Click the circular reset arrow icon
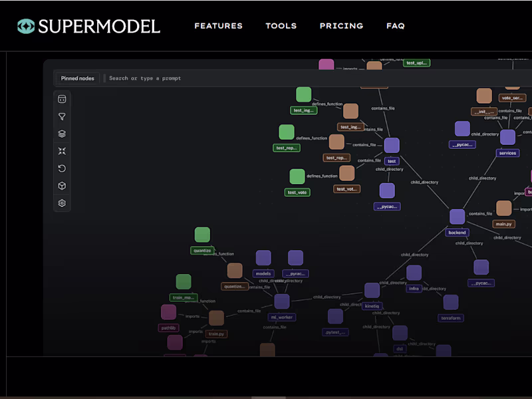Image resolution: width=532 pixels, height=399 pixels. click(x=62, y=169)
